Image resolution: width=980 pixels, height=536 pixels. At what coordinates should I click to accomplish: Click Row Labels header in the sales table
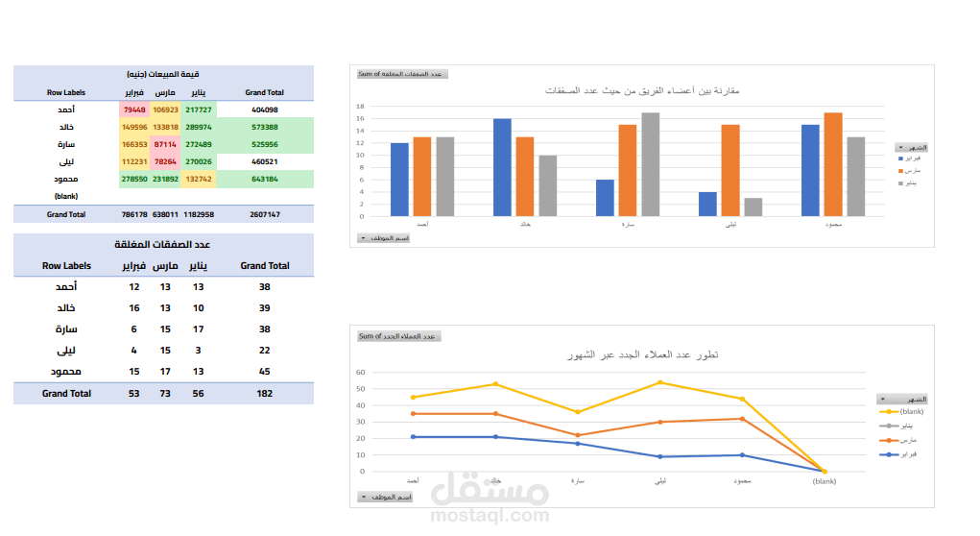pos(65,92)
